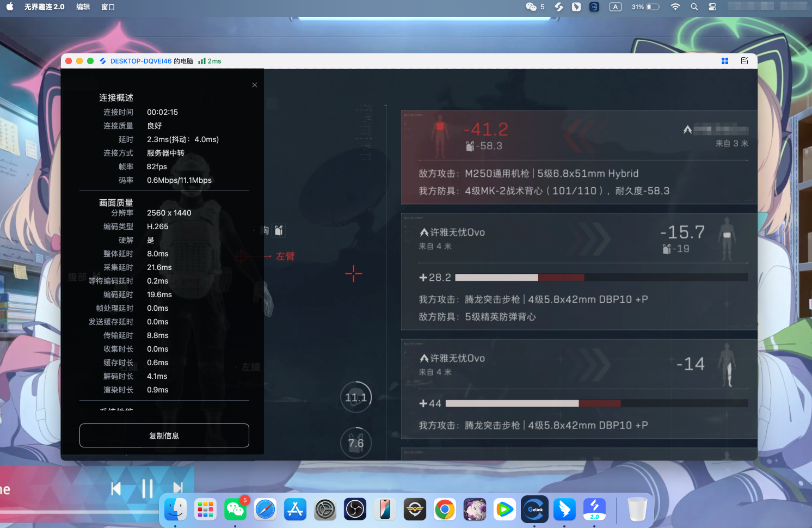
Task: Click the 0.6Mbps/11.1Mbps bitrate value
Action: pyautogui.click(x=179, y=180)
